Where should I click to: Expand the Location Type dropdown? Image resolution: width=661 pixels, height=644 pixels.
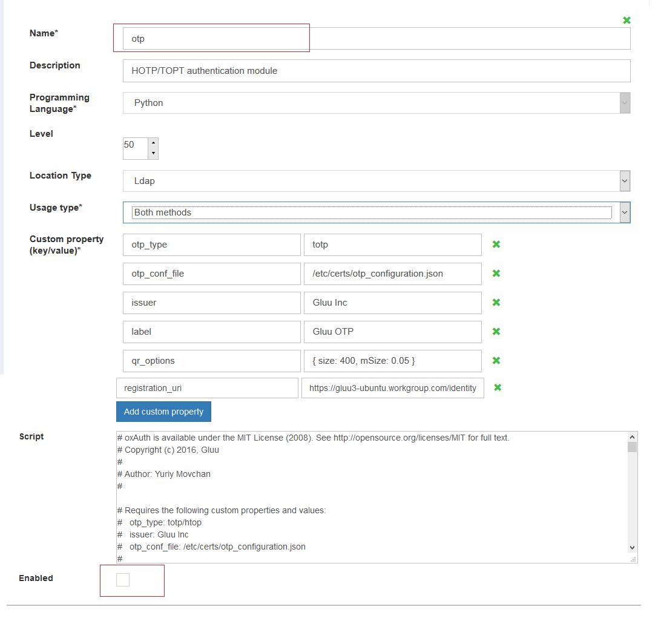(376, 181)
